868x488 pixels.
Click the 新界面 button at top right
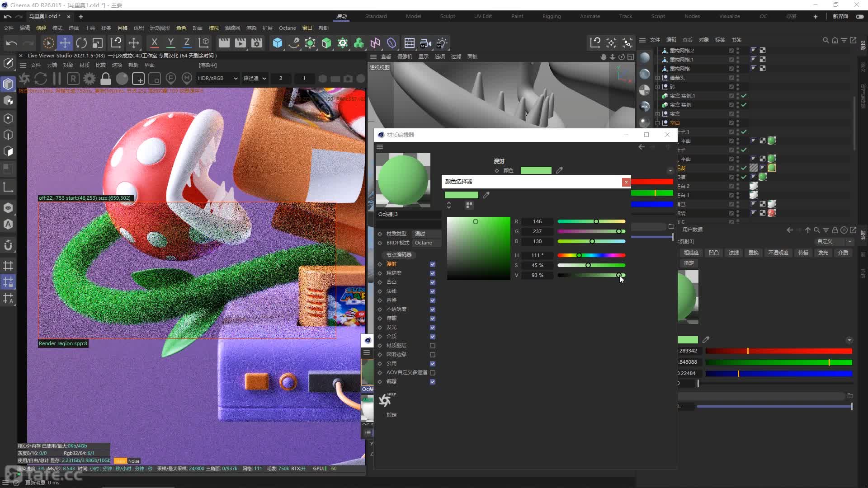(x=840, y=16)
